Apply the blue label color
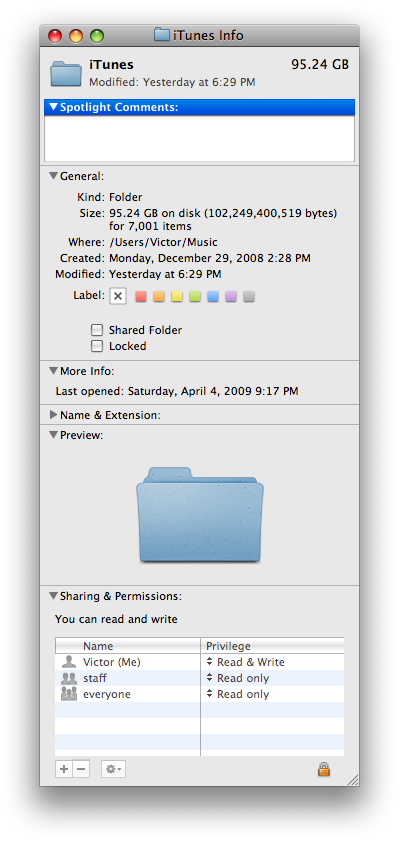The width and height of the screenshot is (399, 841). click(x=213, y=297)
